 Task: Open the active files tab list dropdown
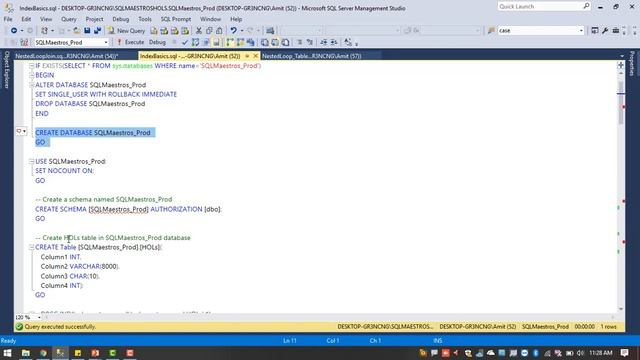[622, 56]
